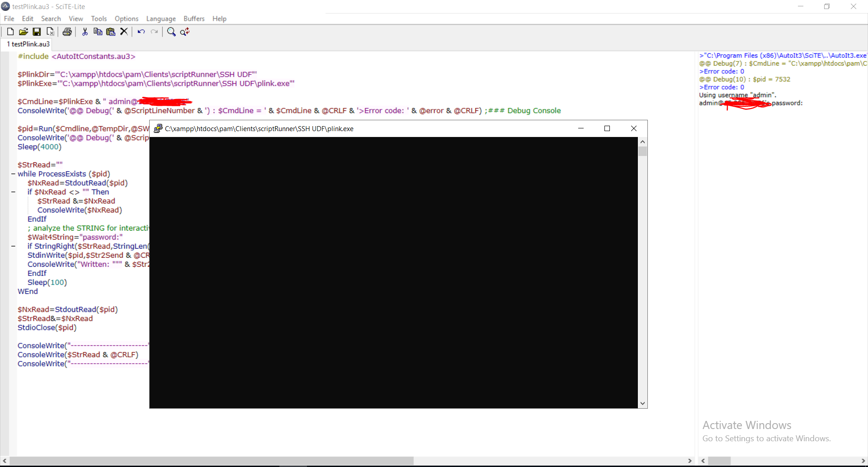Click the '$pid = 7532' debug output line
The width and height of the screenshot is (868, 467).
pos(745,80)
